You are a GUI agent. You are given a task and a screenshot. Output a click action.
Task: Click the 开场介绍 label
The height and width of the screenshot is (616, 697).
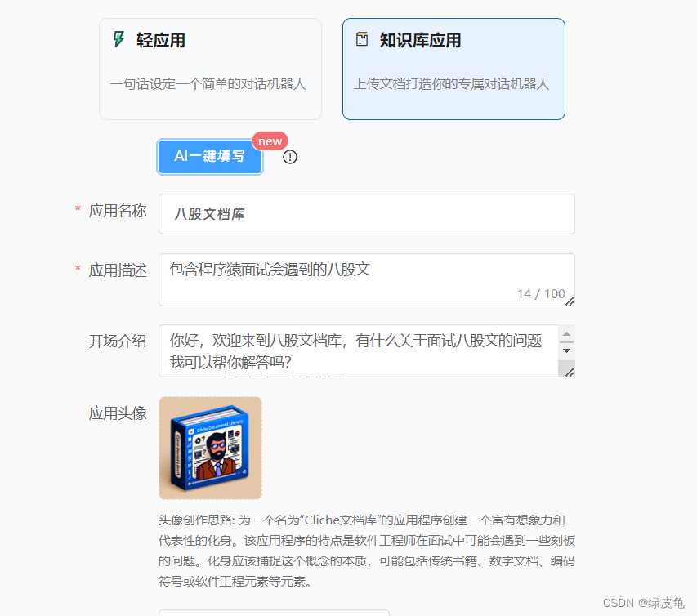click(x=118, y=341)
